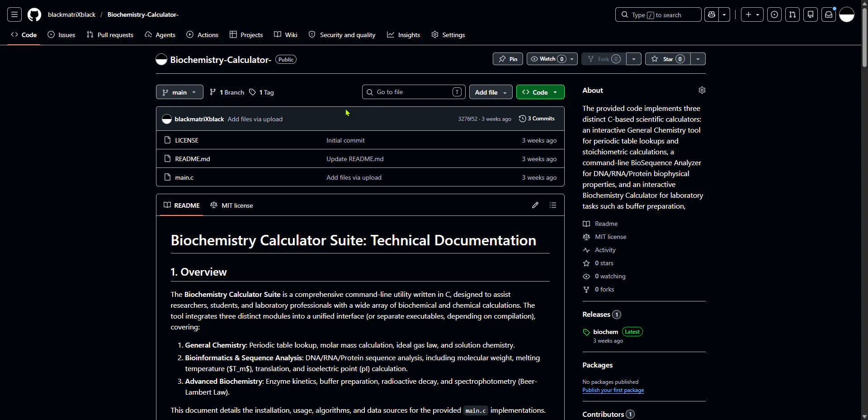Screen dimensions: 868x420
Task: Open the LICENSE file
Action: pos(187,140)
